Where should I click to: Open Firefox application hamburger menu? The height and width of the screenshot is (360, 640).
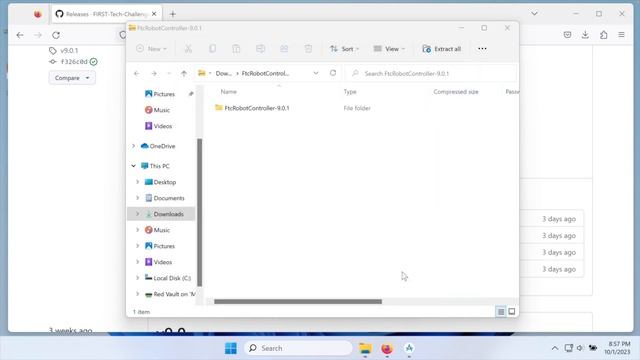point(621,35)
